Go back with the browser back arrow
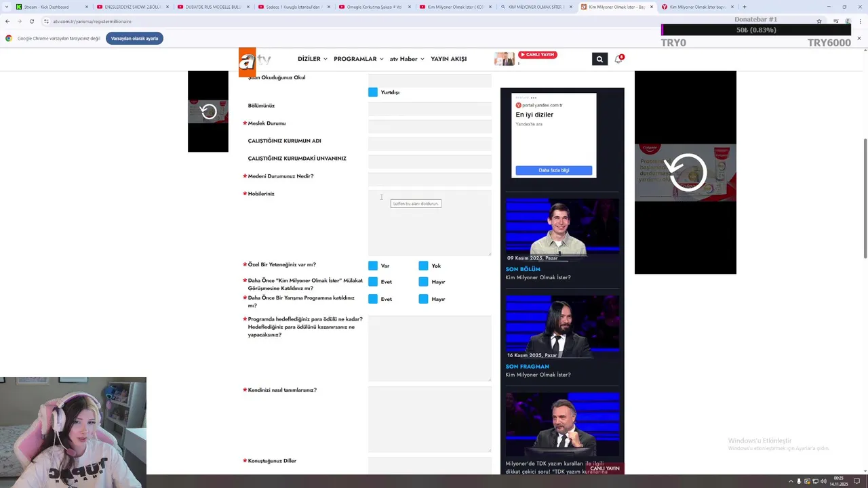868x488 pixels. click(7, 21)
